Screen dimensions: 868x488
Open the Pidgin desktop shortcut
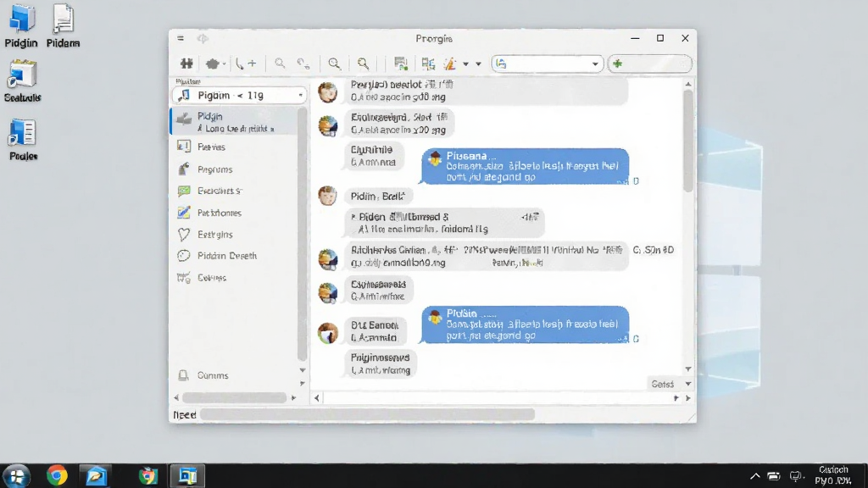click(x=21, y=26)
